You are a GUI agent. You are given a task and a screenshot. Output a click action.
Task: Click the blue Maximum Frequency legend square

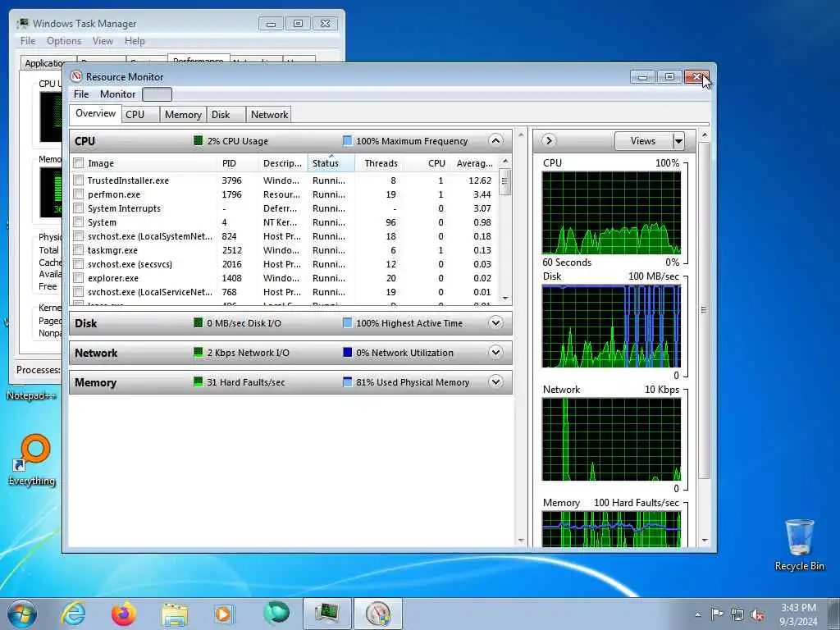[x=347, y=141]
